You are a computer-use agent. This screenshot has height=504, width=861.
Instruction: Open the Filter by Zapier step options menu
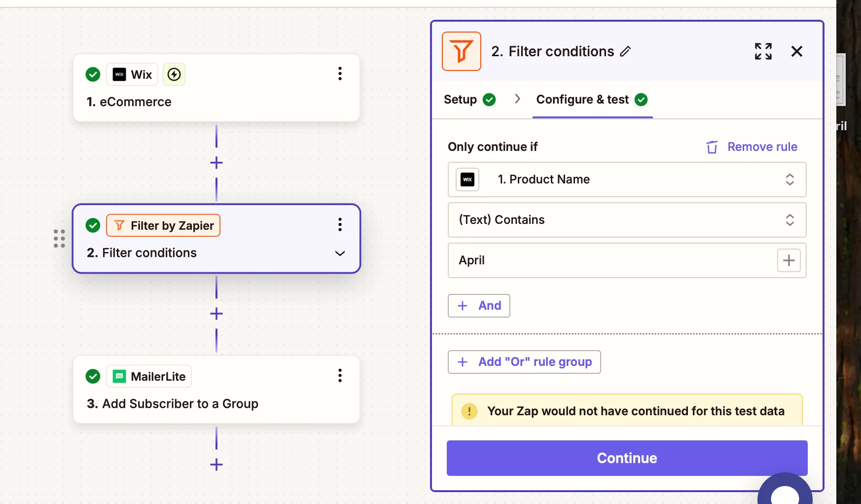[340, 225]
